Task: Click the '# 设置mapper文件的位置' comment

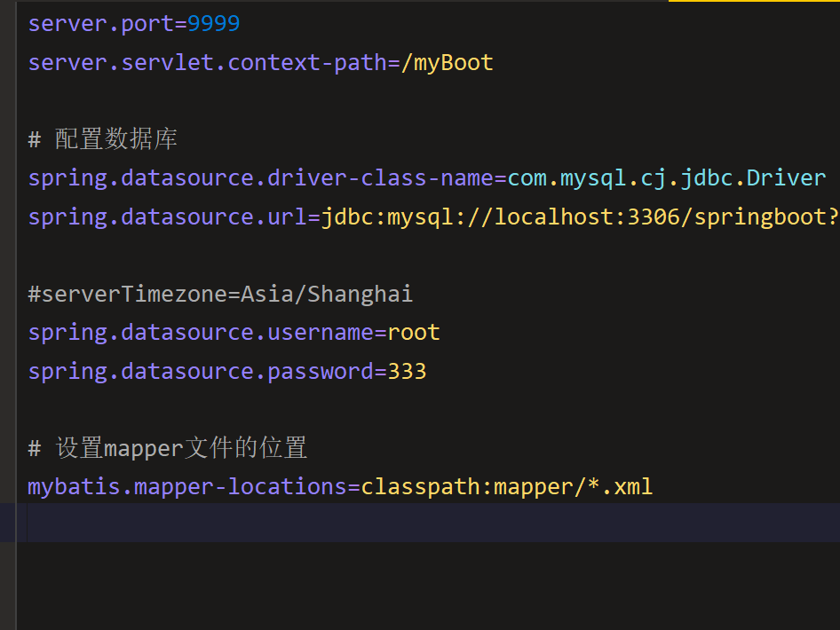Action: [168, 448]
